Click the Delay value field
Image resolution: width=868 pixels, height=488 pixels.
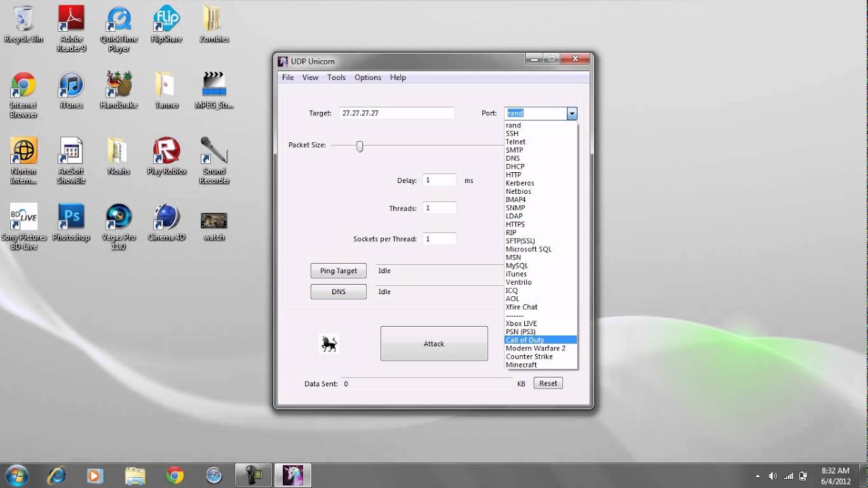click(439, 180)
